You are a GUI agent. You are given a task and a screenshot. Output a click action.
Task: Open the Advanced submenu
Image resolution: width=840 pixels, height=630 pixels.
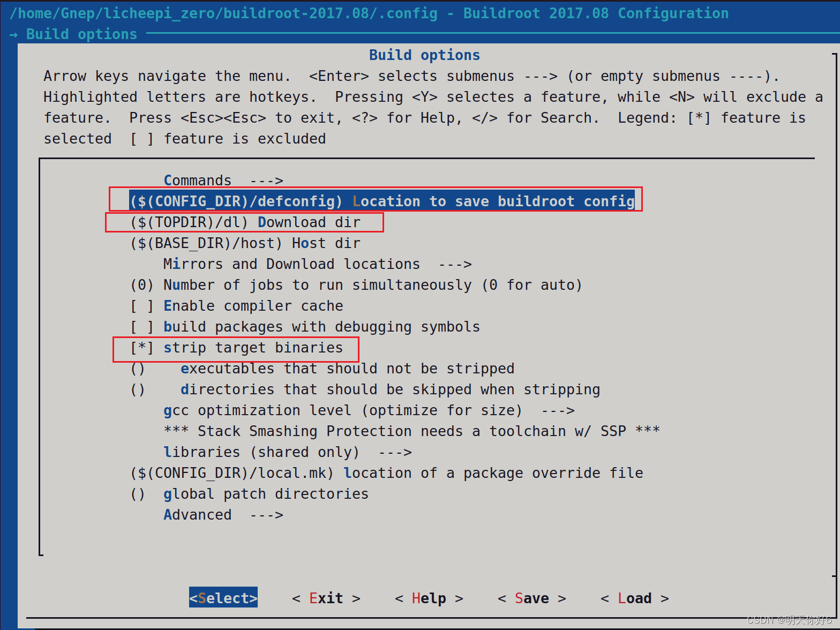[x=223, y=515]
